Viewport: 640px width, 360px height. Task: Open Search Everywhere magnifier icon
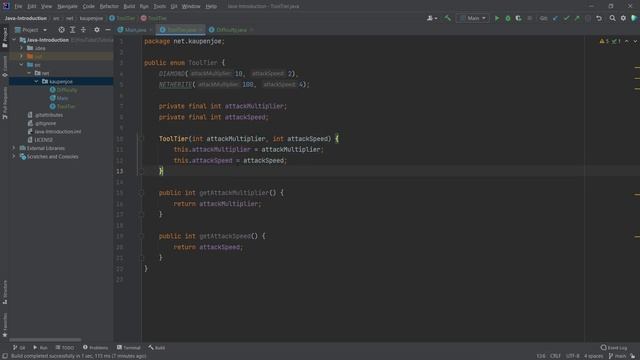click(x=612, y=18)
